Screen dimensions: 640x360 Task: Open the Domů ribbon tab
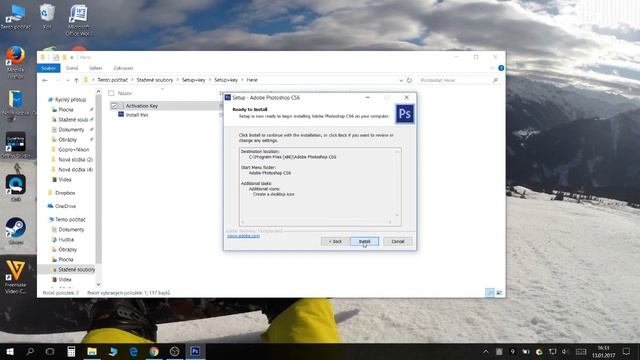tap(72, 68)
